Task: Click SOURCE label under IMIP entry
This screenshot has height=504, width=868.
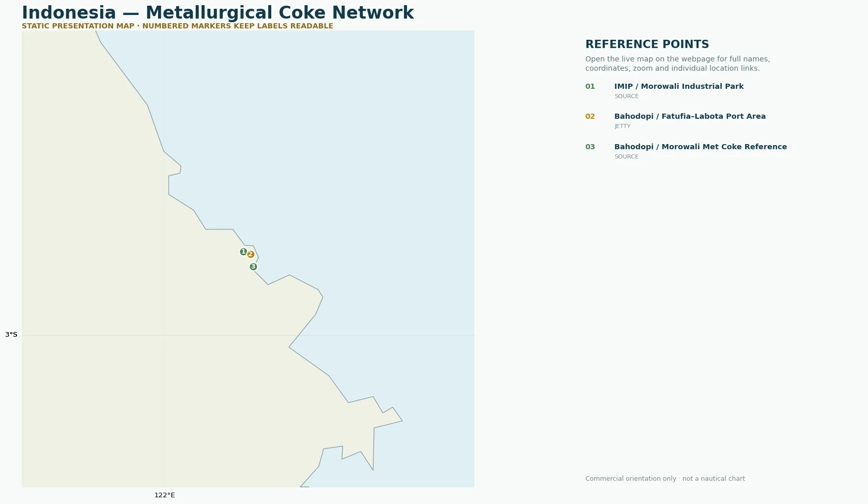Action: [x=626, y=97]
